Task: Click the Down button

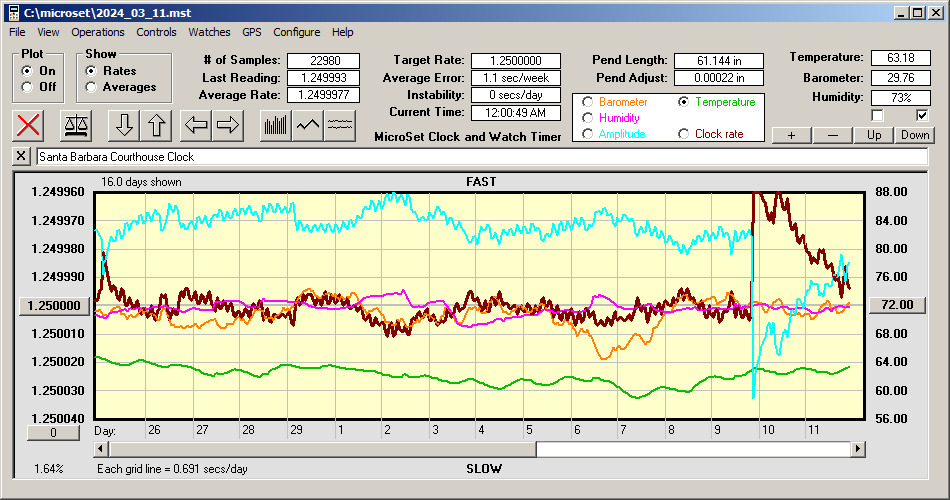Action: (915, 135)
